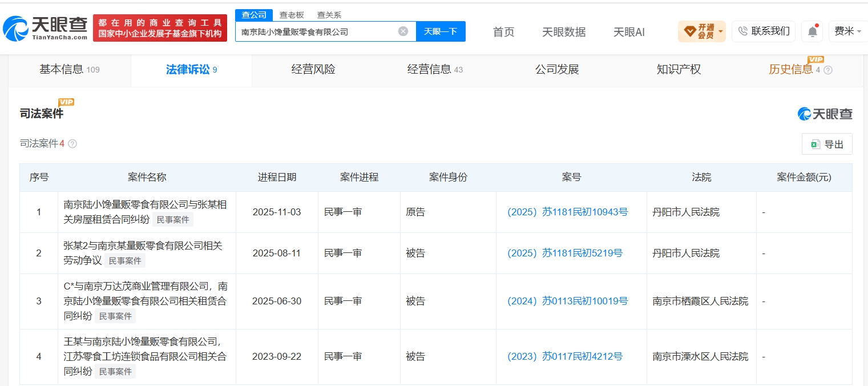This screenshot has width=868, height=386.
Task: Click the 导出 export button
Action: click(x=827, y=144)
